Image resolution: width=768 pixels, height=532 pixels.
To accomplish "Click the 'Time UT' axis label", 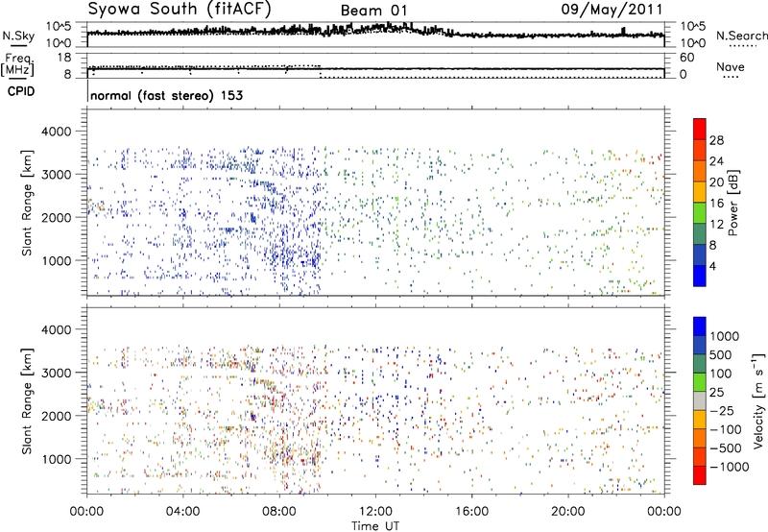I will coord(375,526).
